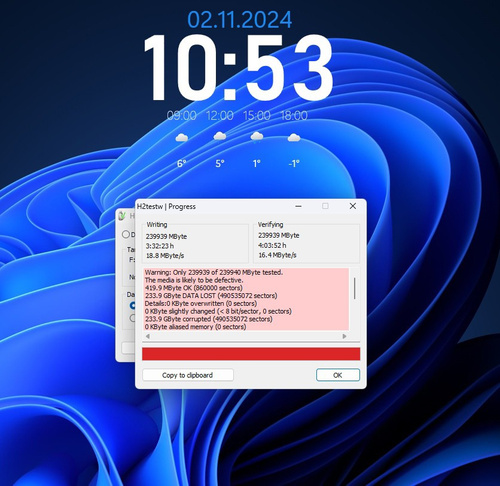Click the 15:00 forecast cloud icon
Viewport: 500px width, 486px height.
click(x=257, y=137)
